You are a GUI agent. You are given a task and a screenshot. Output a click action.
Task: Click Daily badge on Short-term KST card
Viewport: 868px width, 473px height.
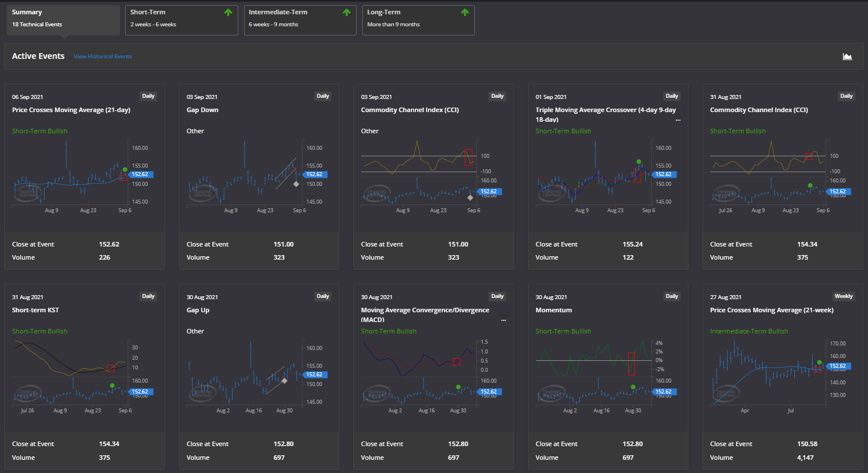pyautogui.click(x=149, y=296)
